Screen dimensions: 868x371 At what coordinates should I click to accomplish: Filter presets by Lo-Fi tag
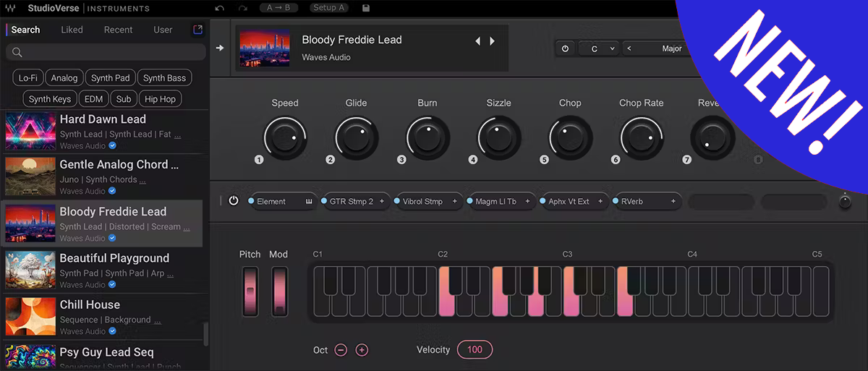point(28,78)
